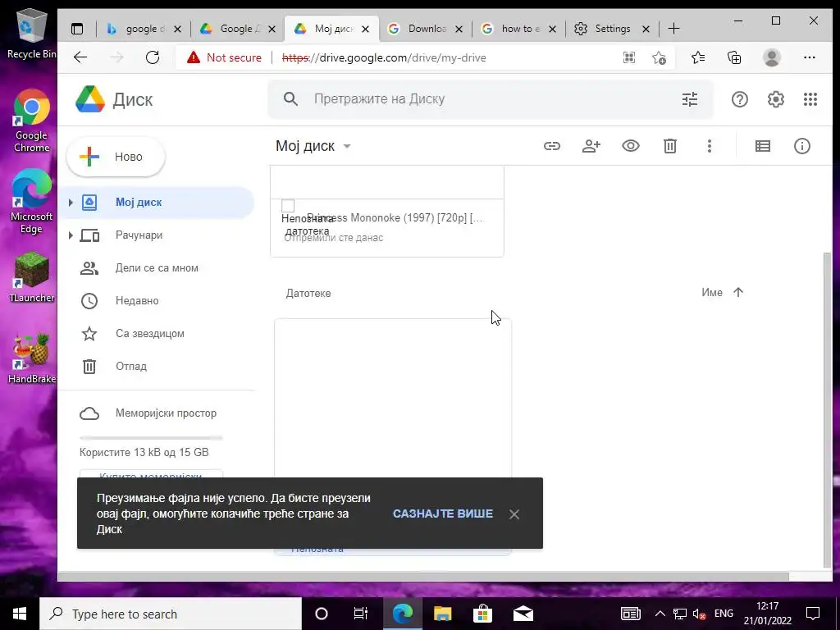840x630 pixels.
Task: Click Task View taskbar icon
Action: [x=361, y=614]
